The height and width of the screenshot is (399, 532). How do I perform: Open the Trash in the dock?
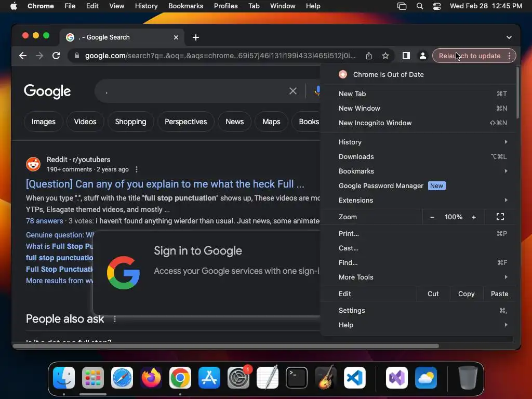coord(468,378)
